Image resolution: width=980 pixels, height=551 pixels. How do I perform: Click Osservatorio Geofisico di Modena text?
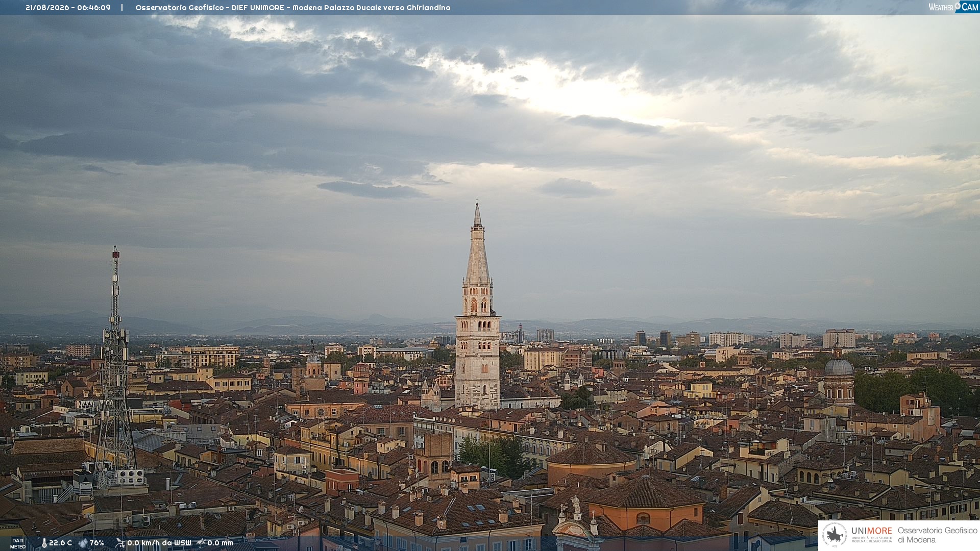tap(937, 535)
